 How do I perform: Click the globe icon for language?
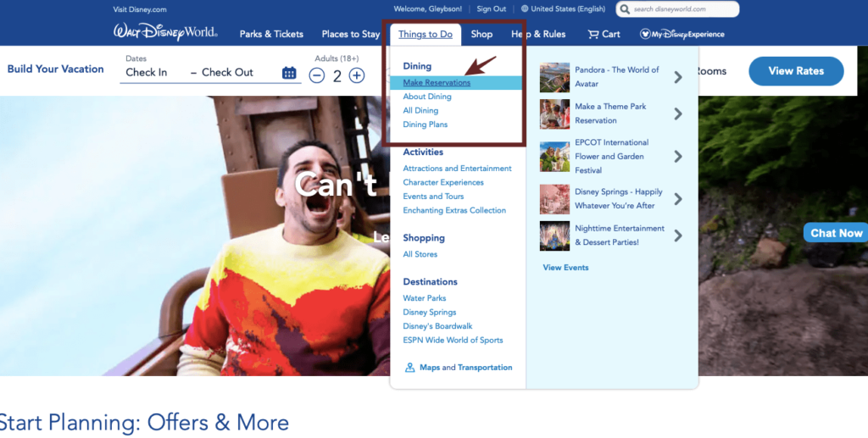coord(525,9)
